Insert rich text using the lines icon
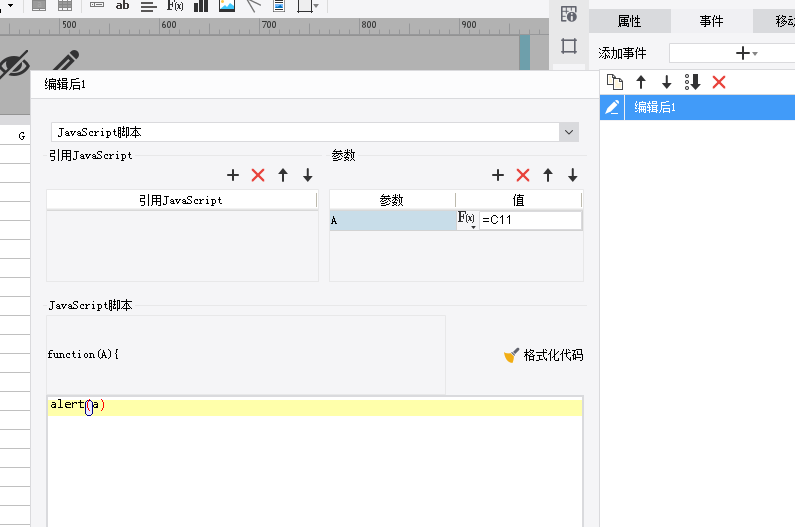The width and height of the screenshot is (795, 527). coord(149,6)
